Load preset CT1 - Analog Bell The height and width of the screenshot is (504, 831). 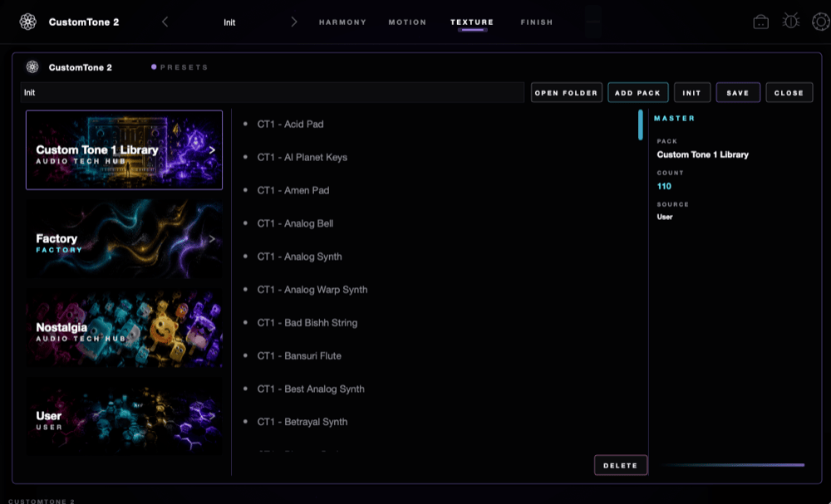[295, 223]
